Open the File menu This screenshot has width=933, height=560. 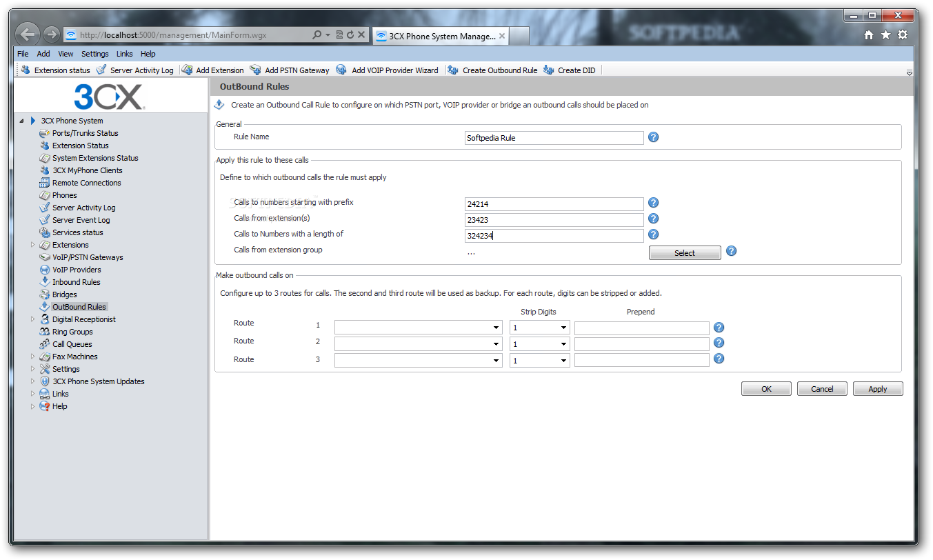(23, 54)
